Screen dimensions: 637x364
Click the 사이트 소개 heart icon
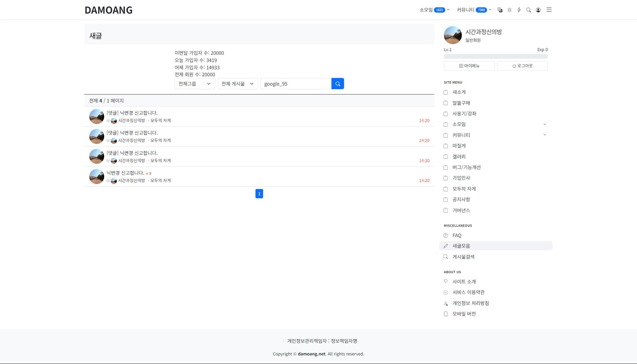(446, 281)
